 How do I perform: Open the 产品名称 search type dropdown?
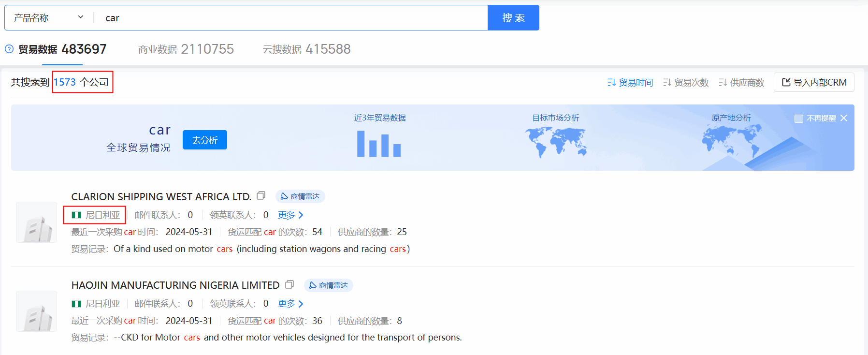[48, 18]
